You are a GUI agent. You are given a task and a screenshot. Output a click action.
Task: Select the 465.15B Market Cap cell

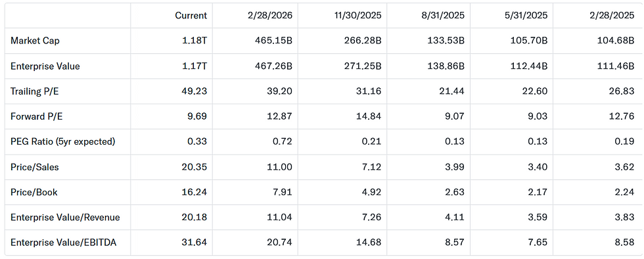(275, 41)
